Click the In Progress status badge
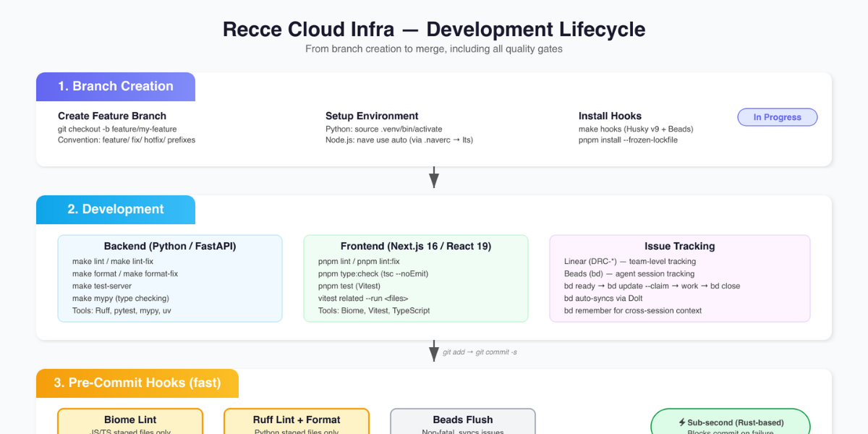The width and height of the screenshot is (868, 434). tap(777, 117)
